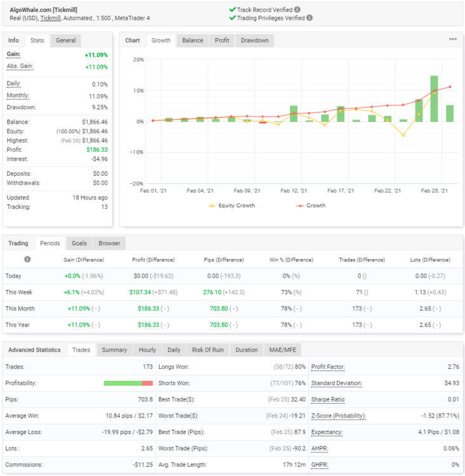Click the Avg. Trade Length value 17h 12m

click(294, 465)
